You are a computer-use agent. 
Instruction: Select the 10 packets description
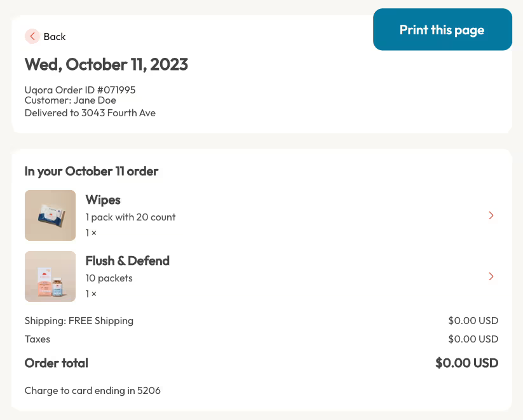109,278
